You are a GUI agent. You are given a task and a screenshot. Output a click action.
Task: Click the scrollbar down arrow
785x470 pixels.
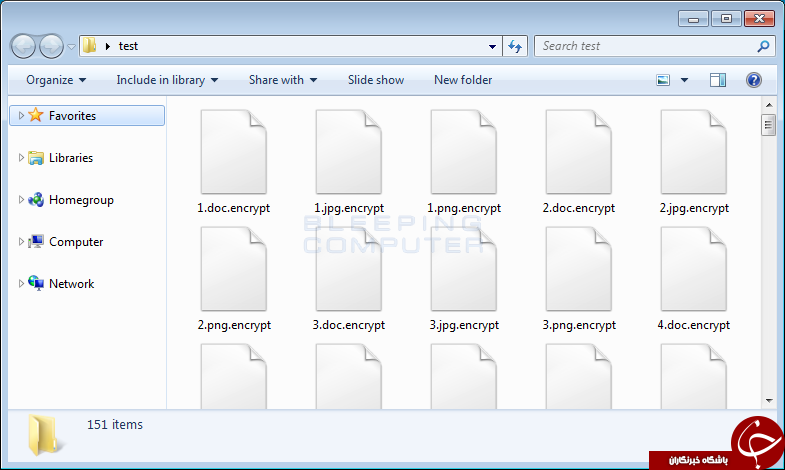point(768,401)
